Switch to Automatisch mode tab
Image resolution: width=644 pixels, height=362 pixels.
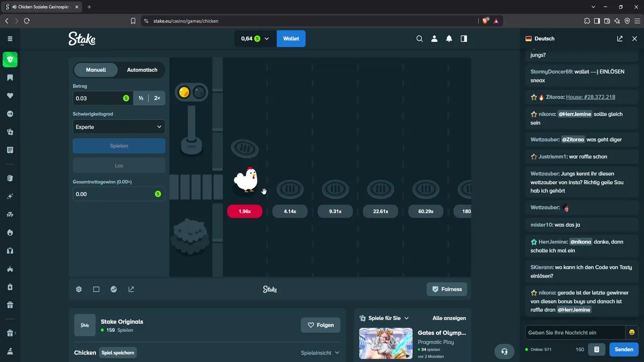point(142,70)
